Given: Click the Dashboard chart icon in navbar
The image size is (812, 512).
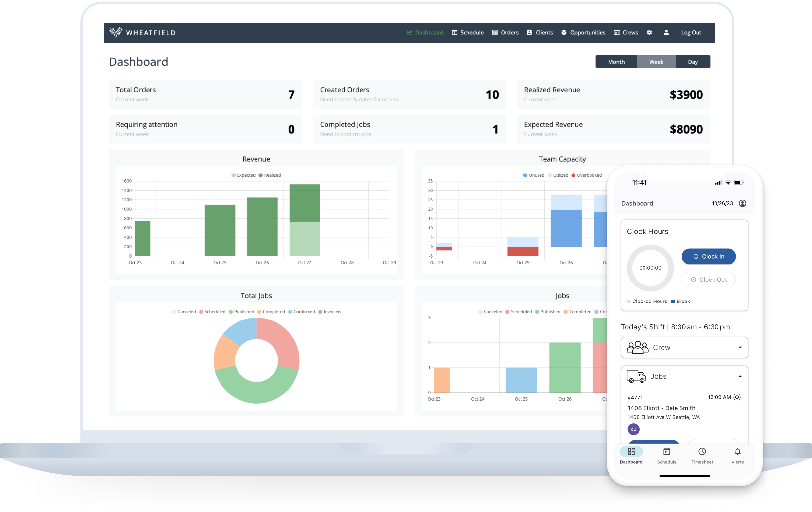Looking at the screenshot, I should click(409, 33).
